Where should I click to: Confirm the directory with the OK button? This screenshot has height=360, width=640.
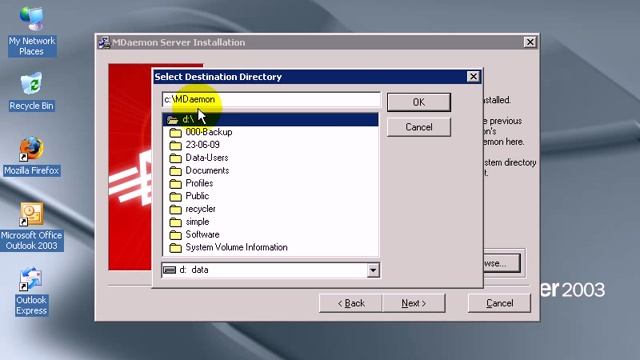(419, 102)
